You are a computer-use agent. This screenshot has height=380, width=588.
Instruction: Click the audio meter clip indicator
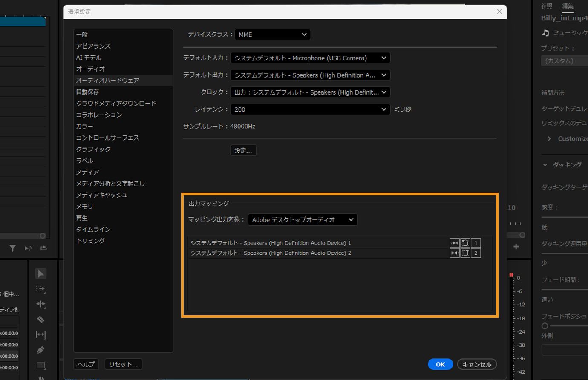pyautogui.click(x=511, y=275)
